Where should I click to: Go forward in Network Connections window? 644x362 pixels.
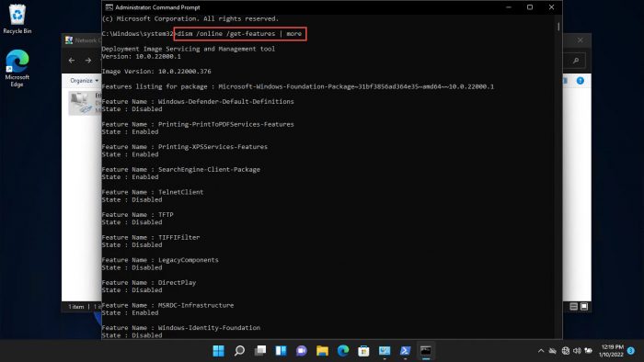coord(88,61)
